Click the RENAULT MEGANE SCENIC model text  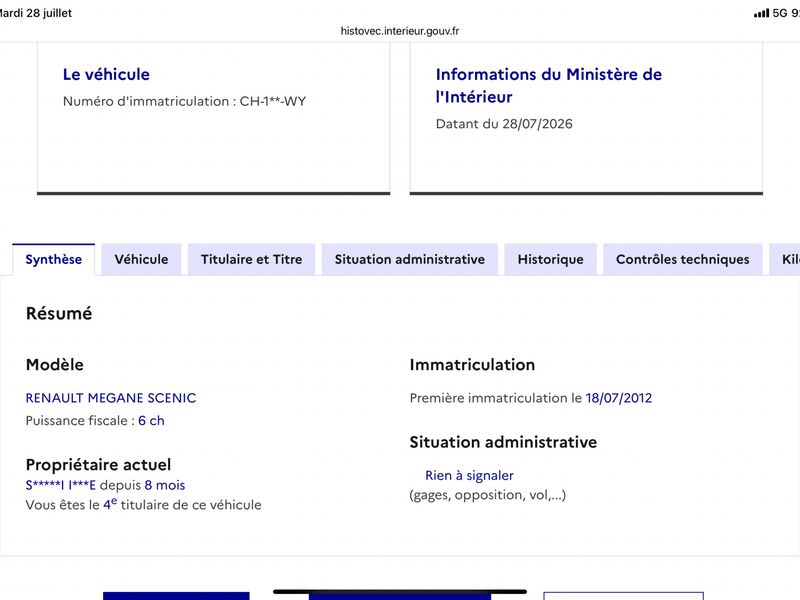[111, 398]
